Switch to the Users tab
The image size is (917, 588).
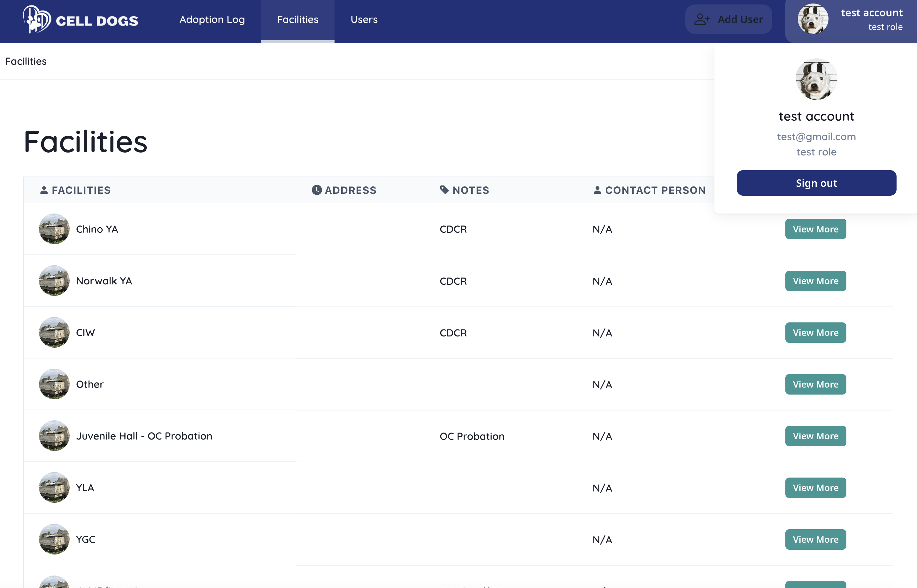(364, 19)
